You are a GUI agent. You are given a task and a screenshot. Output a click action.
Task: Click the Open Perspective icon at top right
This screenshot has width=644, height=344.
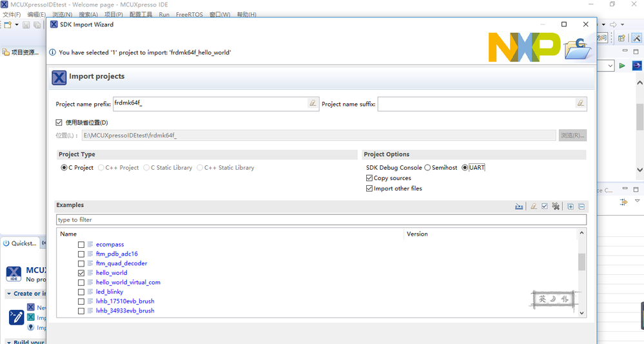click(x=621, y=38)
